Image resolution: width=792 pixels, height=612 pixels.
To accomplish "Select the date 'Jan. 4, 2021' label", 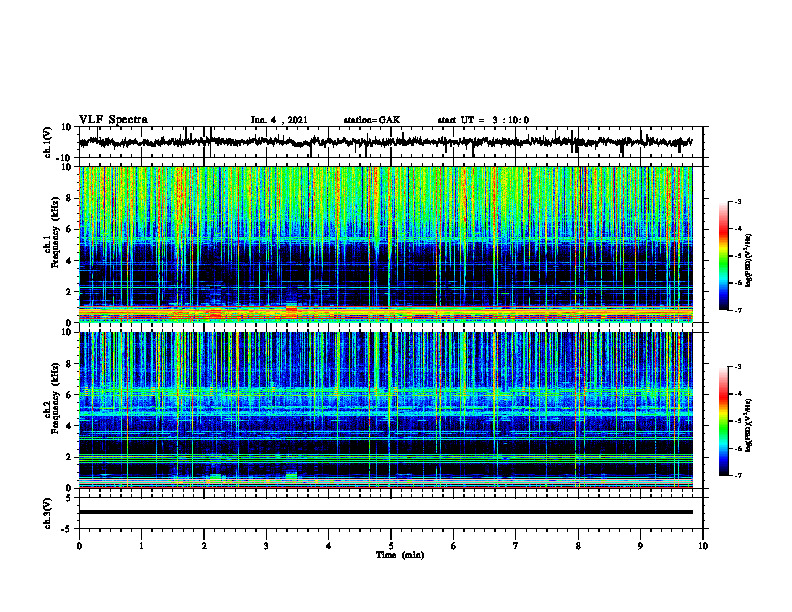I will (279, 120).
